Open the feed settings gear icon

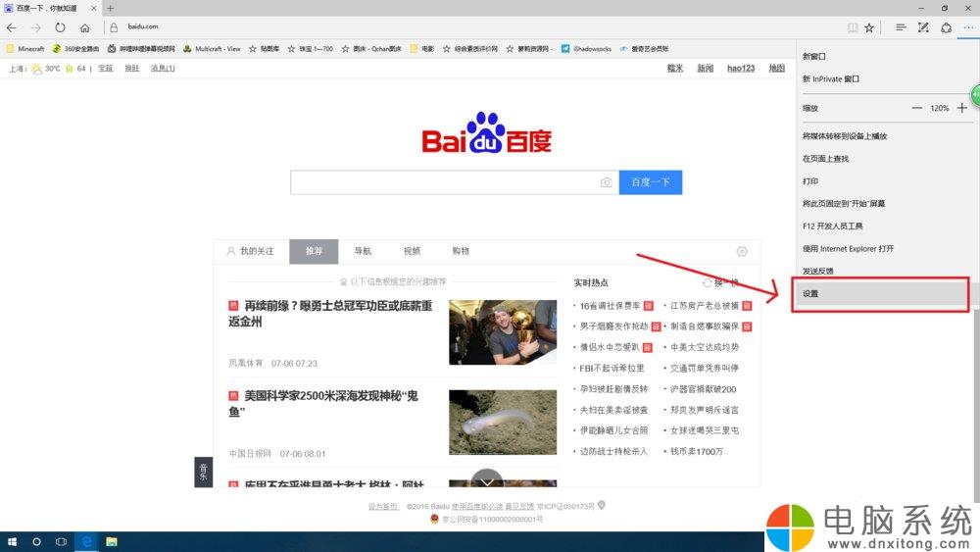[742, 251]
